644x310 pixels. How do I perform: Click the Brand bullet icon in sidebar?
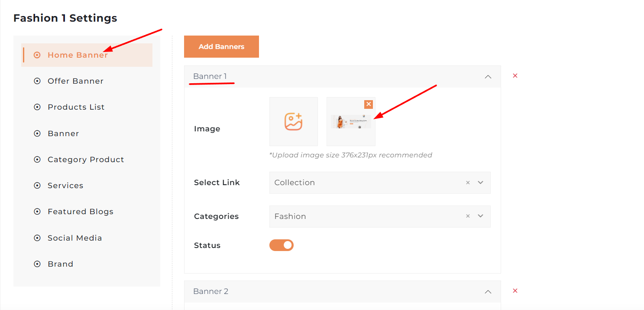click(37, 264)
